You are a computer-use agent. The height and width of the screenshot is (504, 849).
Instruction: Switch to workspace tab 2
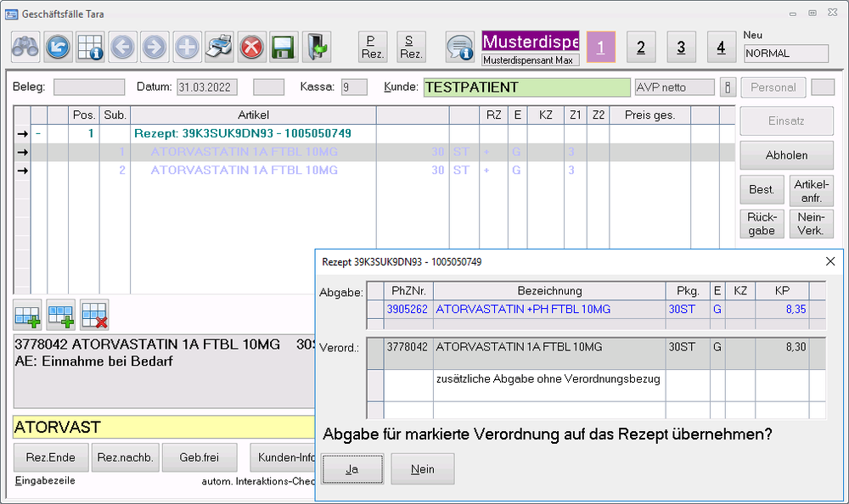(640, 48)
